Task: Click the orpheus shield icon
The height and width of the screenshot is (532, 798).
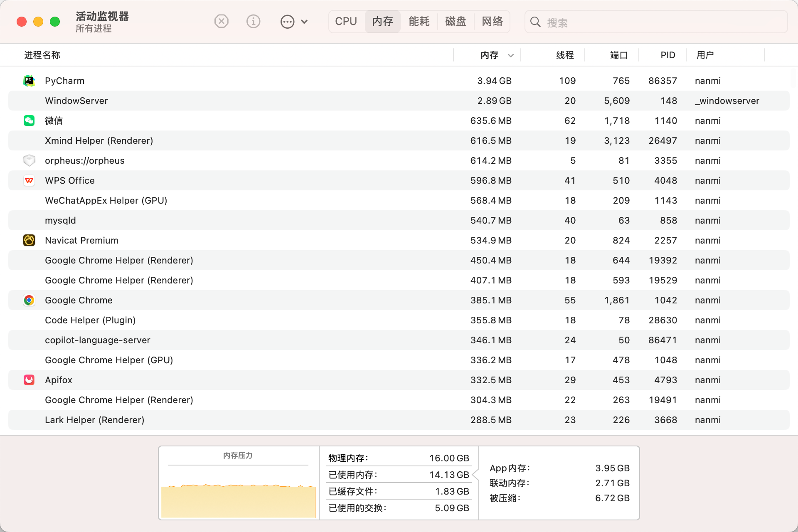Action: point(29,160)
